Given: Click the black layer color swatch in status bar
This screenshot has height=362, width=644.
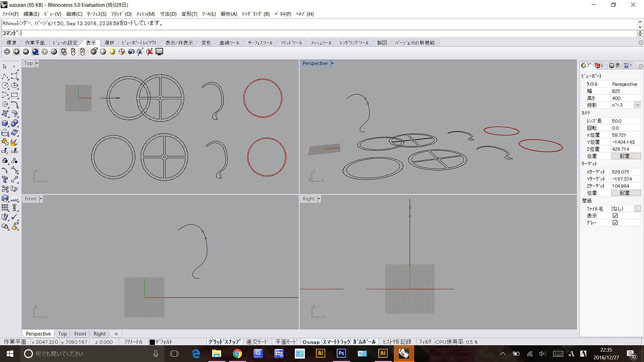Looking at the screenshot, I should pyautogui.click(x=152, y=342).
